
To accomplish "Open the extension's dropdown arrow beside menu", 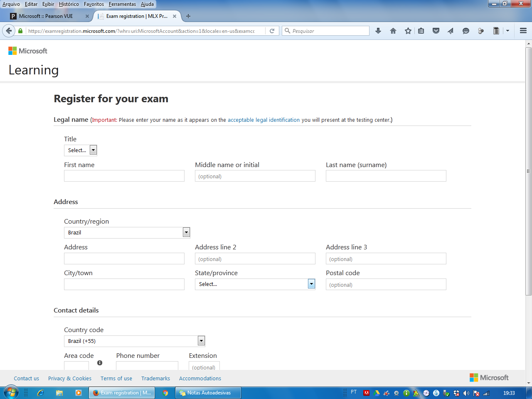I will [x=507, y=31].
